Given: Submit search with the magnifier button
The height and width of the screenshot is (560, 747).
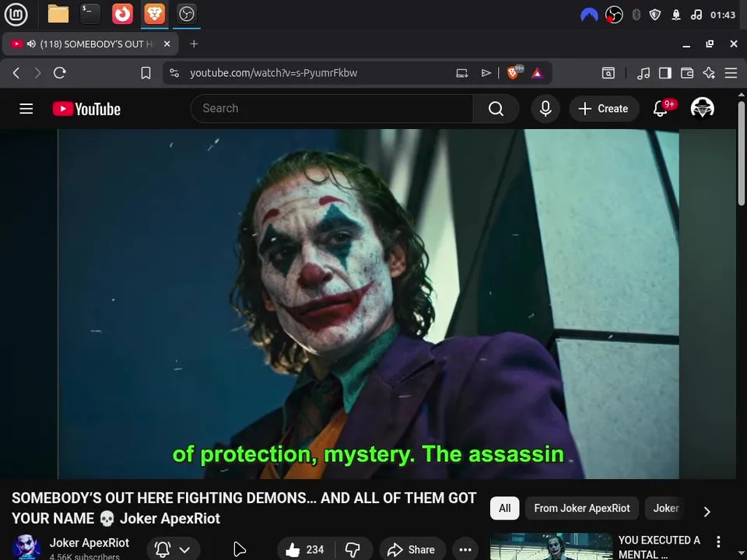Looking at the screenshot, I should [496, 109].
